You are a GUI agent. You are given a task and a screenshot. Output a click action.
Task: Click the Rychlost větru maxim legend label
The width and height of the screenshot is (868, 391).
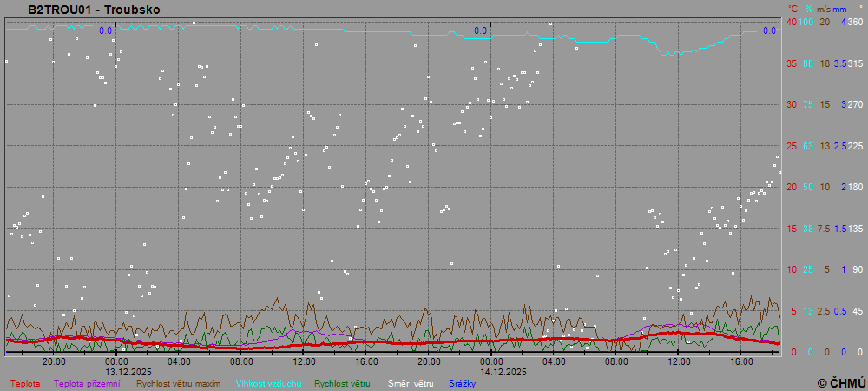(x=178, y=383)
